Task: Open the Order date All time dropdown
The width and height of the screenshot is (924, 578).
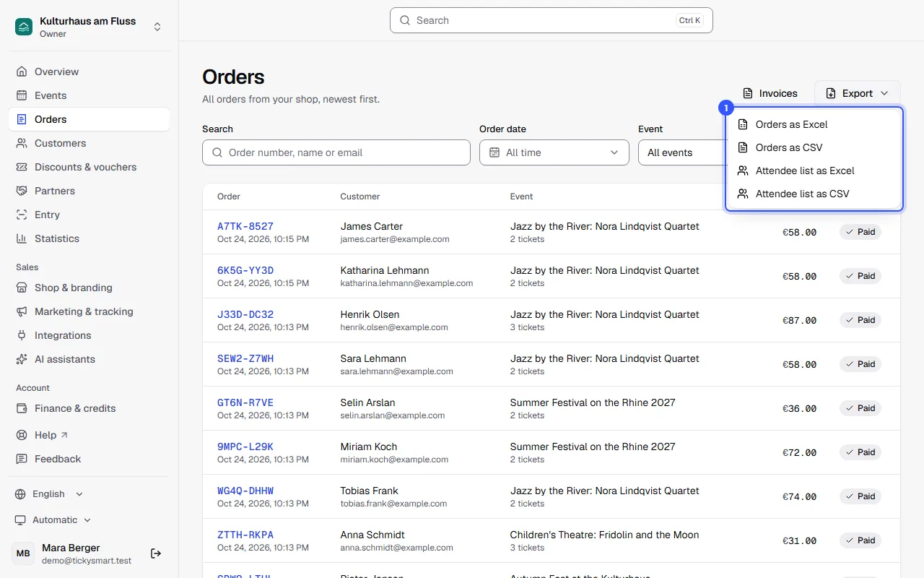Action: (x=554, y=152)
